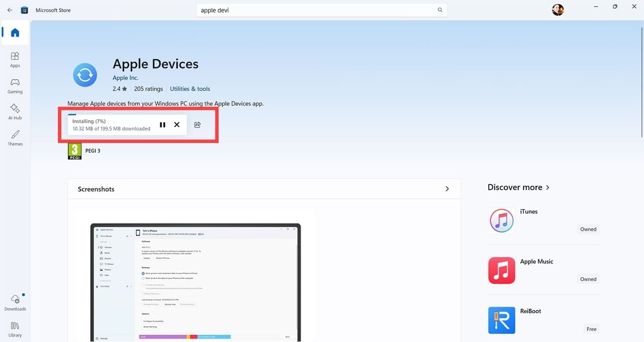Click the Apple Devices app logo
This screenshot has width=644, height=342.
click(x=85, y=75)
